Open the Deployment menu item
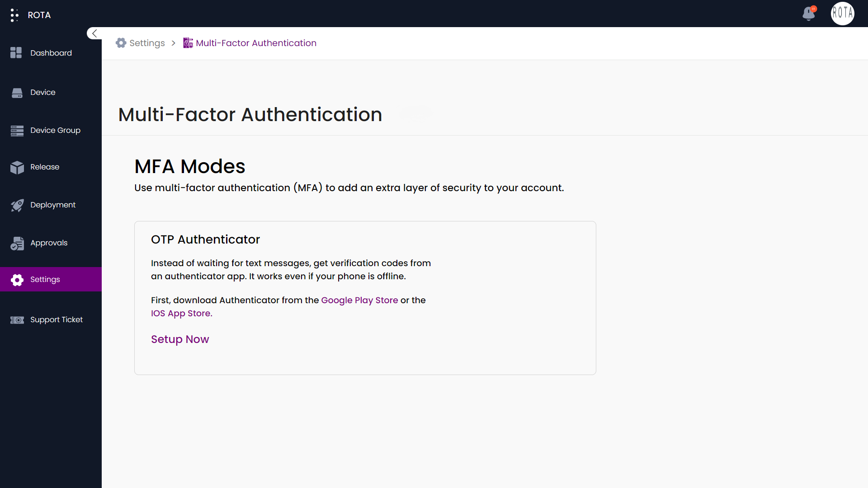This screenshot has width=868, height=488. [53, 205]
